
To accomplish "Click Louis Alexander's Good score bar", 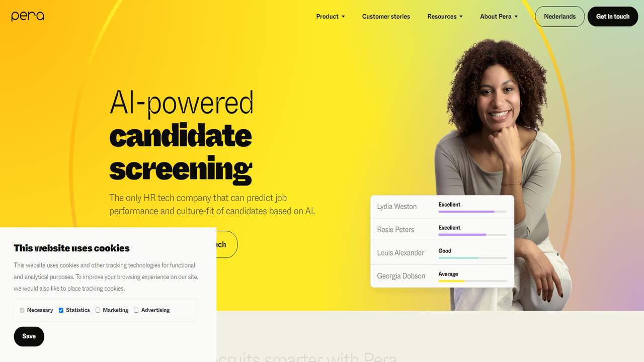I will click(472, 258).
